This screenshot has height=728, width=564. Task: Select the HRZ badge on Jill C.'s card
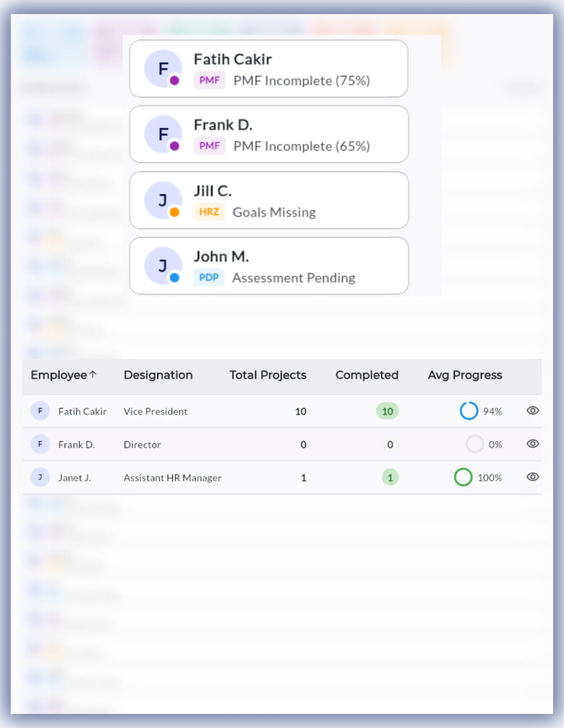(x=209, y=211)
